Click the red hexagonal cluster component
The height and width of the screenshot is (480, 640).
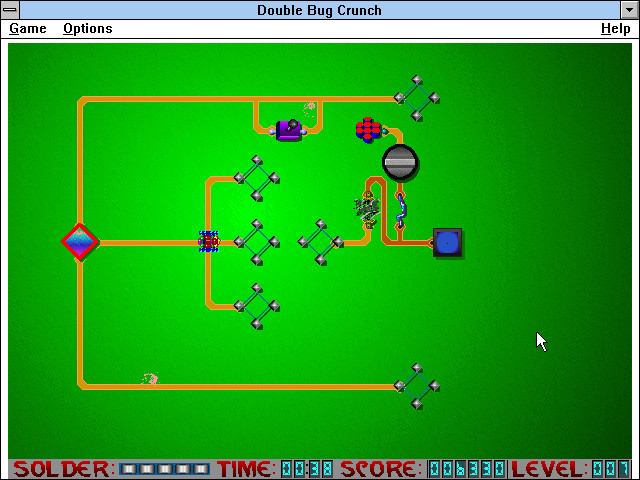[368, 130]
